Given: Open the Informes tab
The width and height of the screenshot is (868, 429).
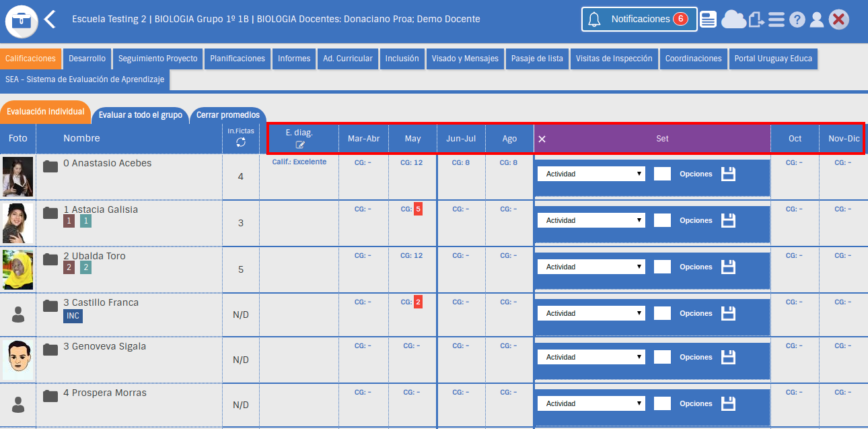Looking at the screenshot, I should coord(294,59).
